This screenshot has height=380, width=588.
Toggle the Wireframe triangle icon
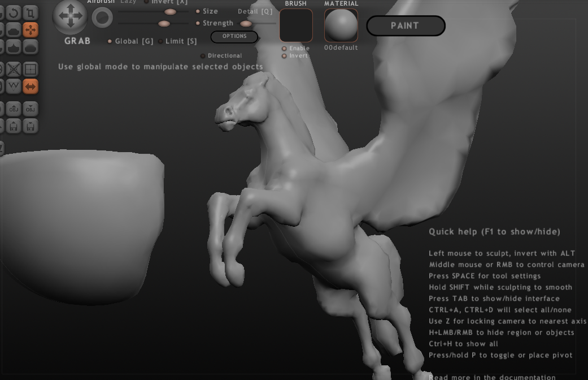pos(14,87)
